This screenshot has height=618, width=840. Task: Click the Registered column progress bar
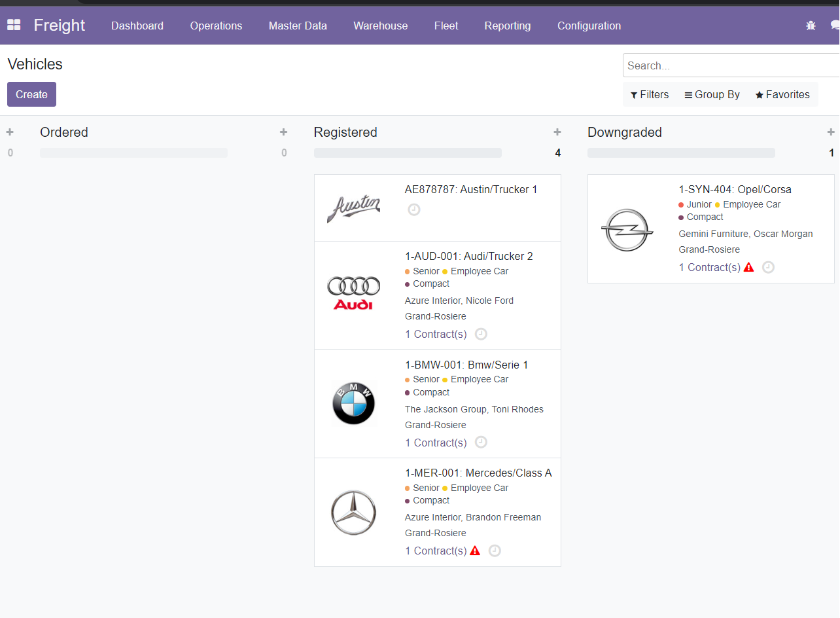[x=408, y=153]
